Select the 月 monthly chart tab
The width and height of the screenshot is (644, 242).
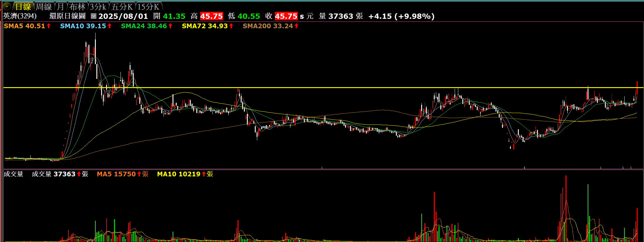[60, 6]
